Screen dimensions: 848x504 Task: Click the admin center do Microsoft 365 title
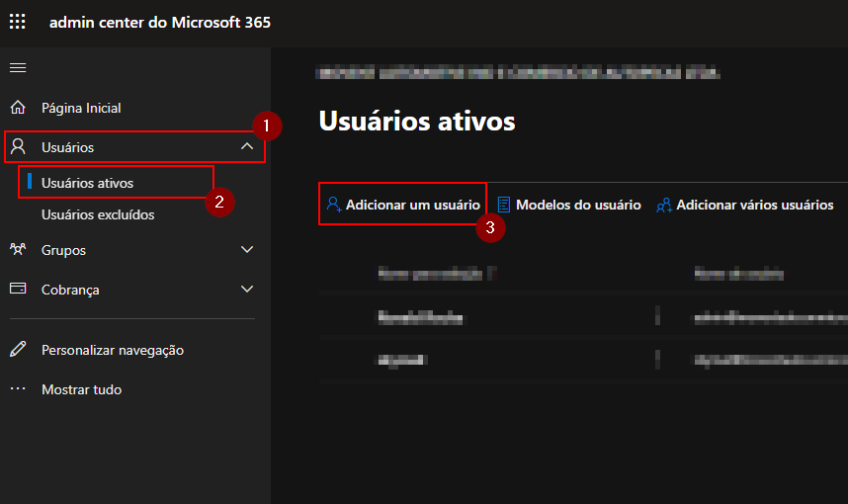[160, 22]
